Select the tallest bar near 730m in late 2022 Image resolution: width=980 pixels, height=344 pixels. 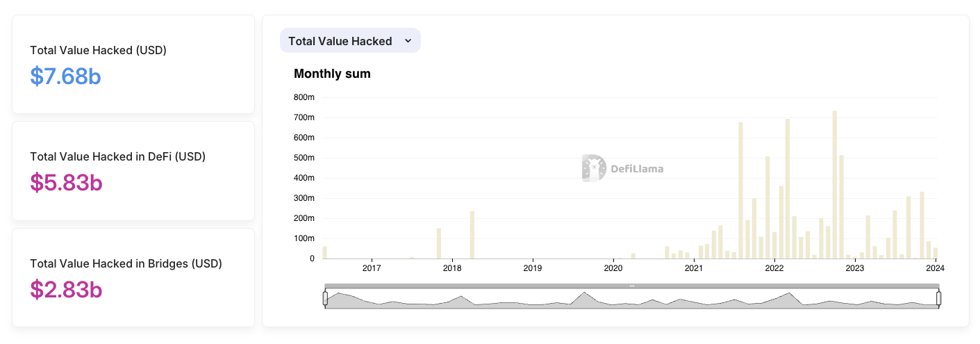point(834,185)
